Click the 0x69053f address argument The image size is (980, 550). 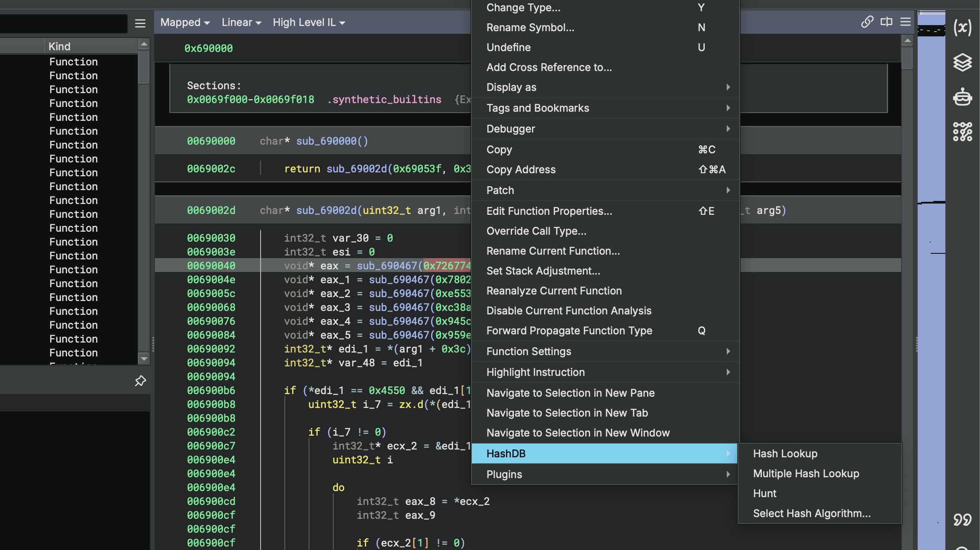pyautogui.click(x=417, y=169)
